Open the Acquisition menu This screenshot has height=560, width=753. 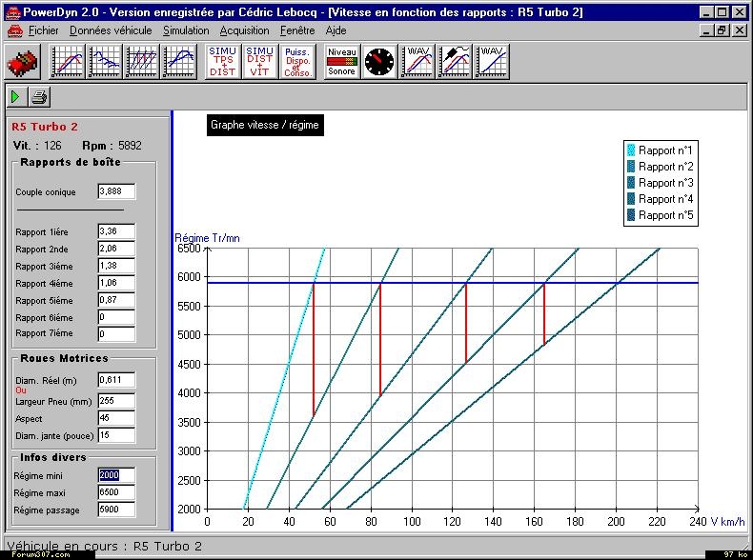[x=245, y=30]
